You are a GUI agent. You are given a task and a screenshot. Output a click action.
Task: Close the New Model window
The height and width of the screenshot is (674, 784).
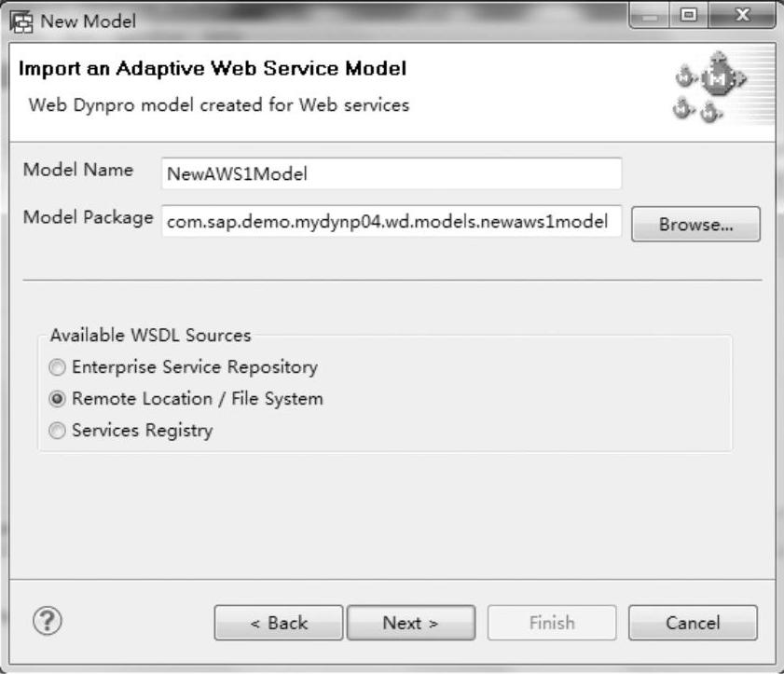[x=742, y=16]
